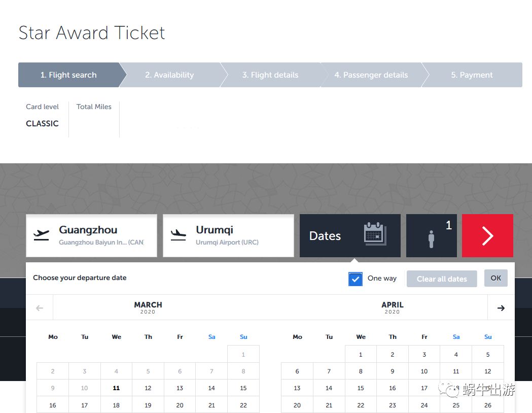This screenshot has width=532, height=413.
Task: Click the departure plane icon beside Guangzhou
Action: [42, 235]
